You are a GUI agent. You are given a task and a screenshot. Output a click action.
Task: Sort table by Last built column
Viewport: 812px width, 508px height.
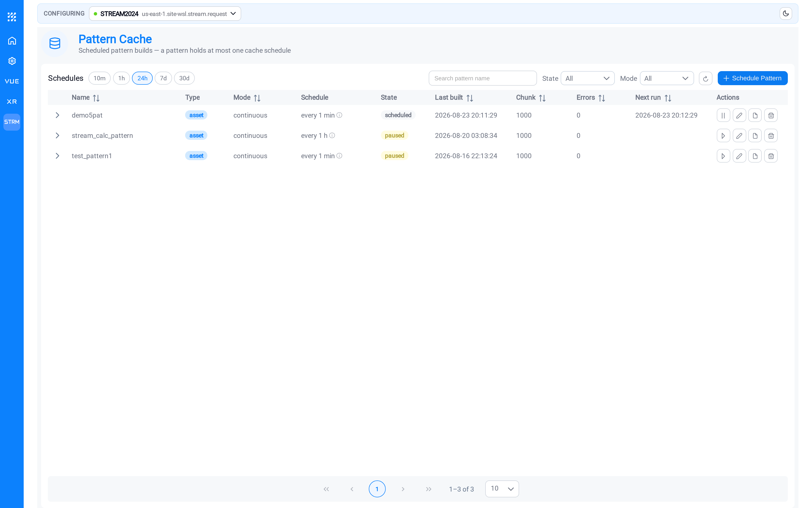469,98
